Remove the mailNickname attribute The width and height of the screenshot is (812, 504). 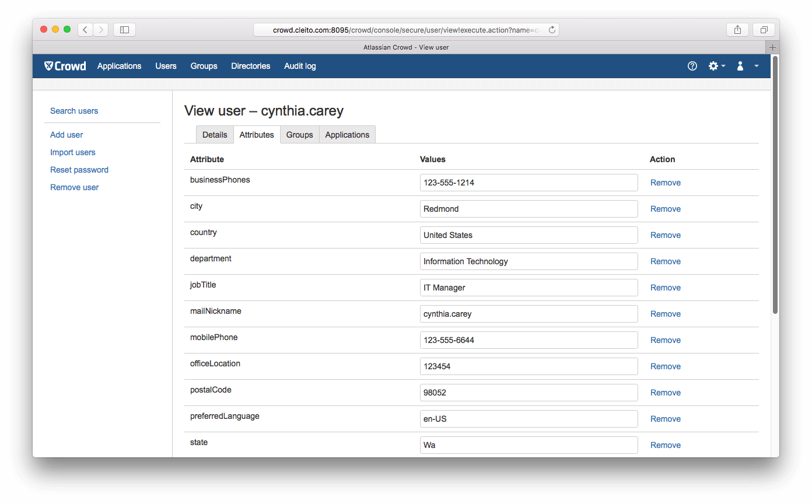click(666, 314)
